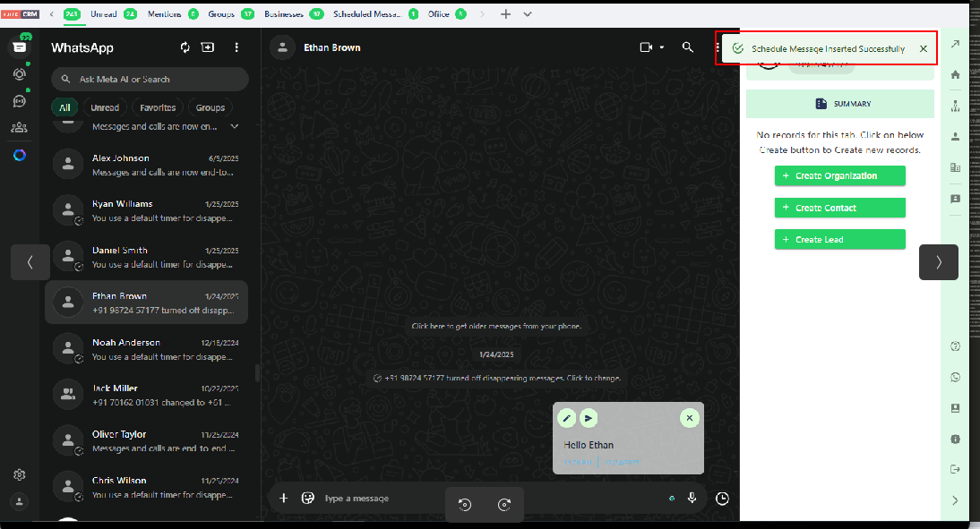Switch to the 'Businesses' tab
This screenshot has height=529, width=980.
coord(283,14)
